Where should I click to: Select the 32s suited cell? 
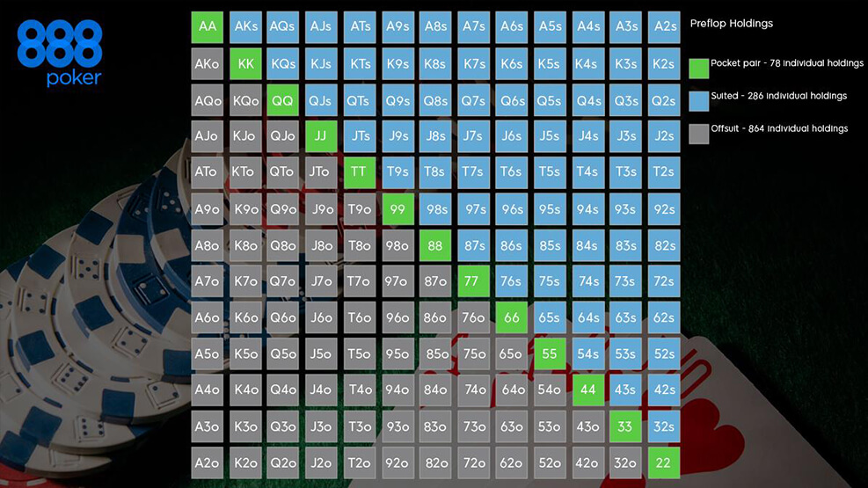(x=664, y=427)
